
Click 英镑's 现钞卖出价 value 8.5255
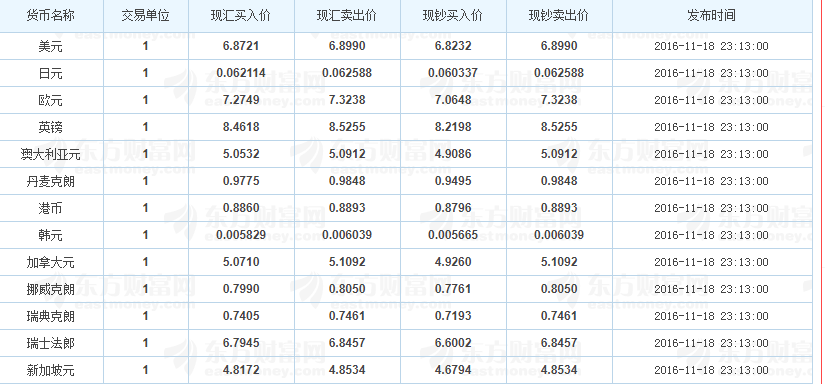tap(559, 127)
